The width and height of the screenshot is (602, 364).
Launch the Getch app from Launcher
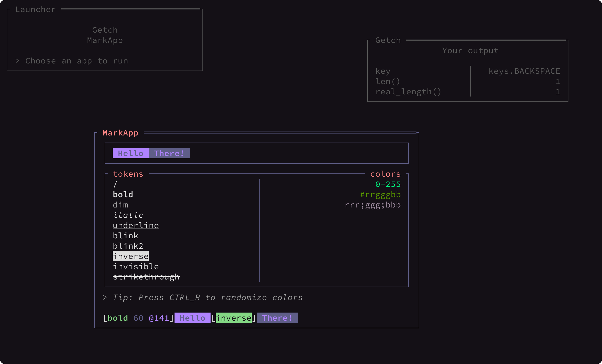pos(105,30)
